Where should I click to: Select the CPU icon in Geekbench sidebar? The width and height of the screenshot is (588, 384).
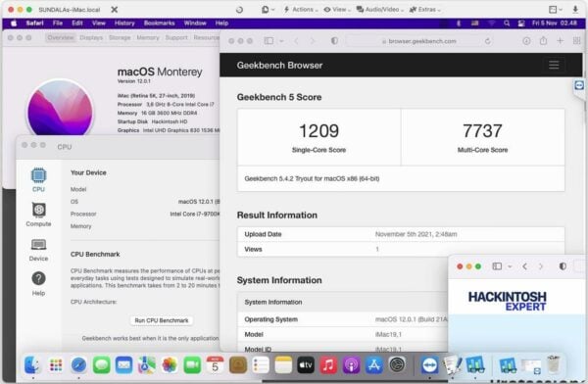pos(38,175)
